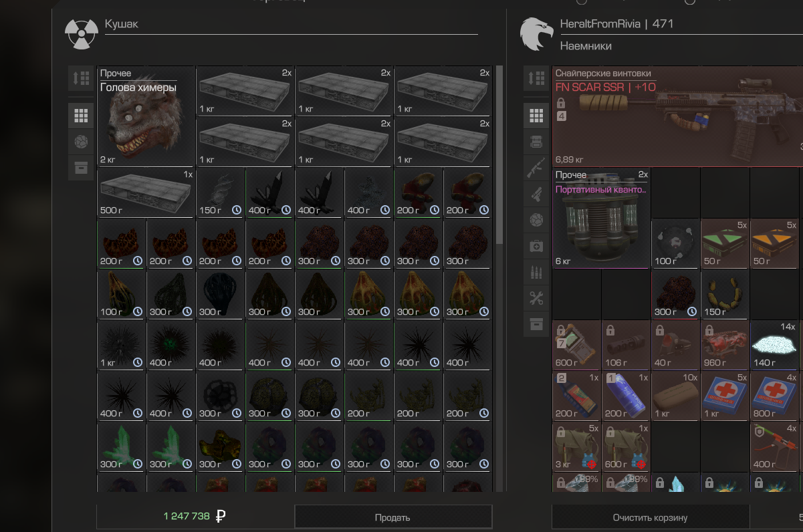Image resolution: width=803 pixels, height=532 pixels.
Task: Click the 1 247 738 balance amount
Action: (x=187, y=517)
